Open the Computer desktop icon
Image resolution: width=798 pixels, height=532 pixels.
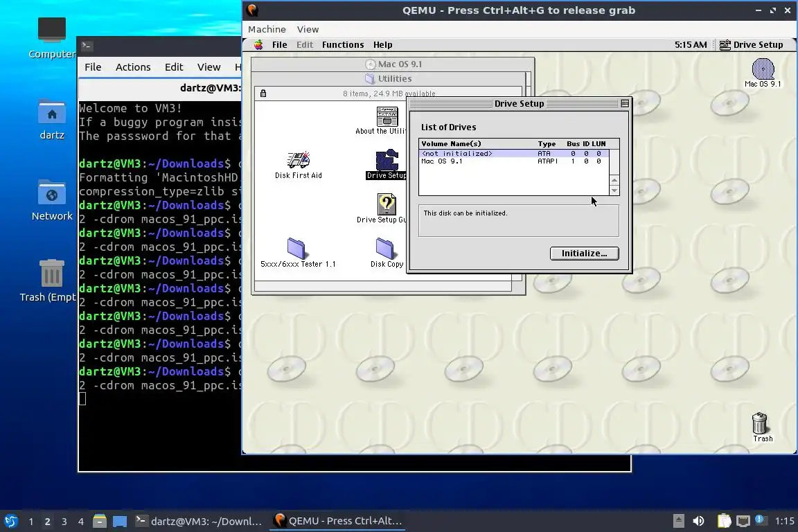click(52, 30)
